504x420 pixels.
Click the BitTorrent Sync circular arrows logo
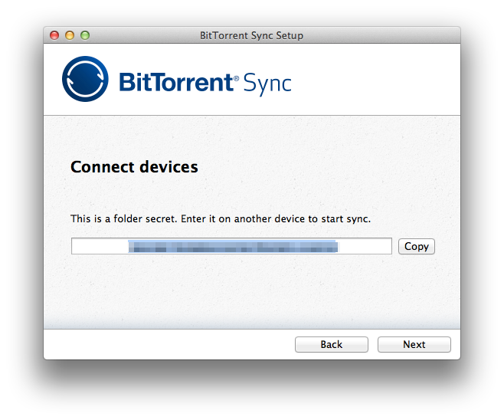[x=85, y=79]
